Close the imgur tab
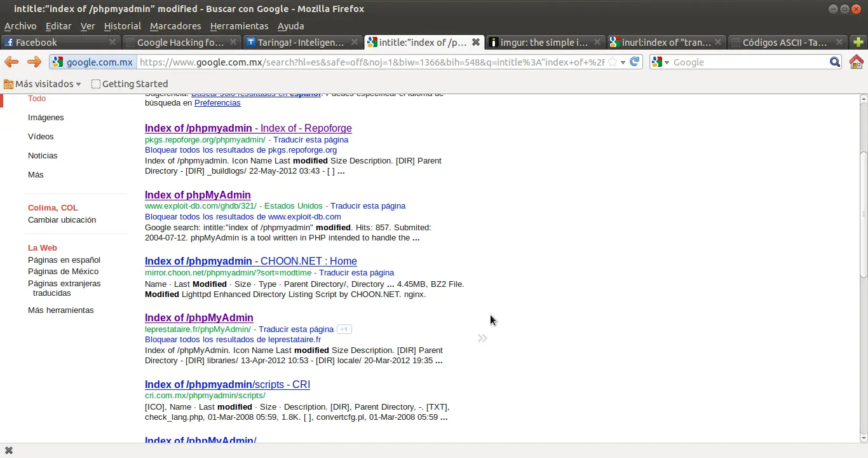 click(x=597, y=42)
